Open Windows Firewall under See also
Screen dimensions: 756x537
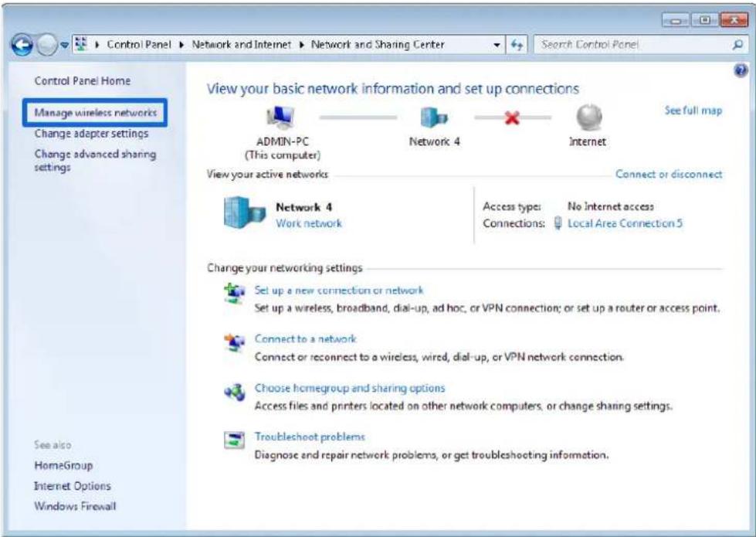point(75,506)
